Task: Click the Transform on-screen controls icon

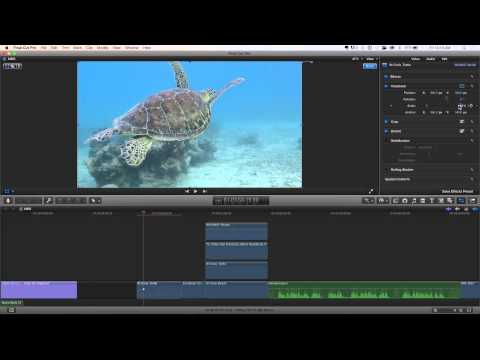Action: (462, 86)
